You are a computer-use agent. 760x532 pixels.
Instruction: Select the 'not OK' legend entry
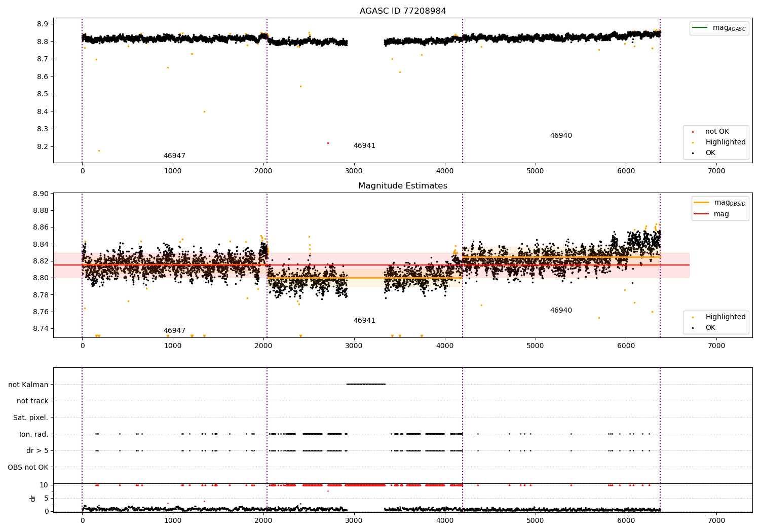[717, 131]
